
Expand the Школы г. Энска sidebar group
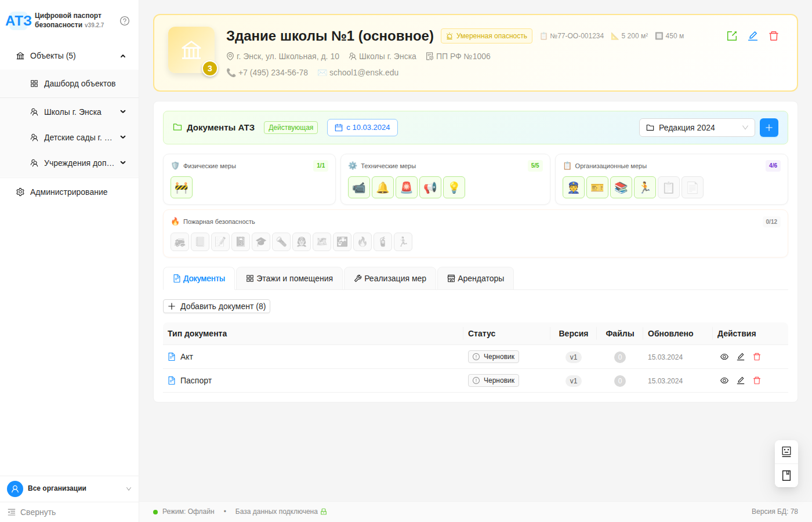[x=72, y=111]
